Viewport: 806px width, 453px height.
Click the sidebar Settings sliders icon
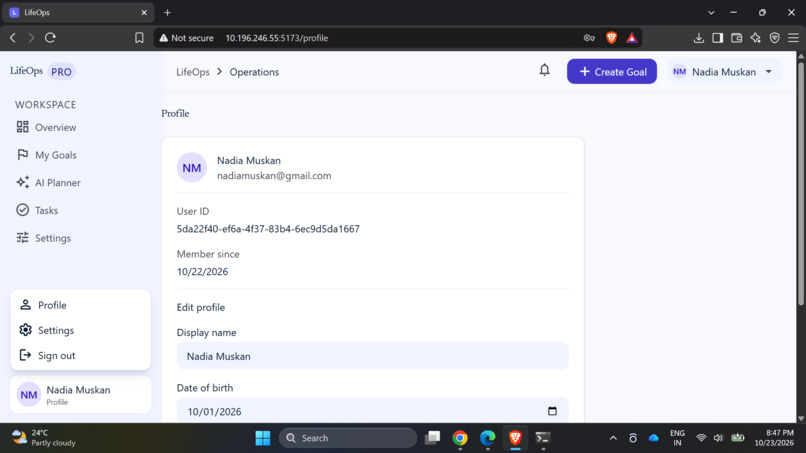22,238
